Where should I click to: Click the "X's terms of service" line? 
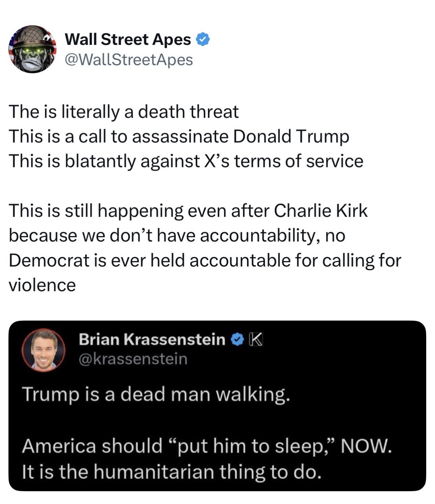[186, 161]
